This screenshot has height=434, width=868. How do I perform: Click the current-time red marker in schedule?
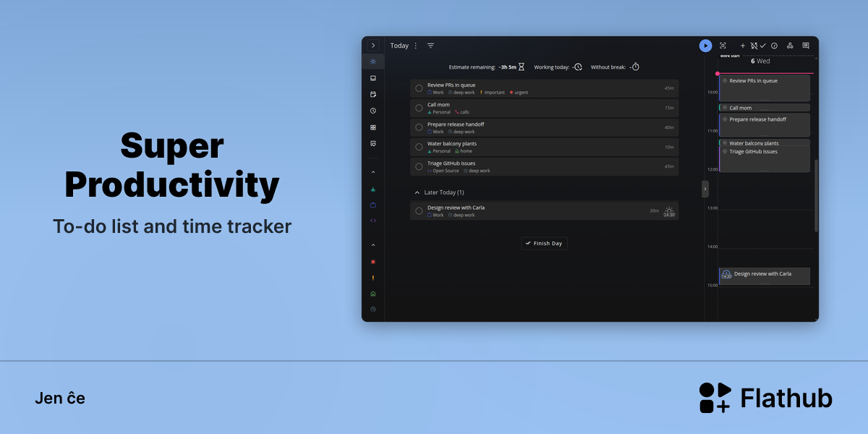tap(718, 74)
